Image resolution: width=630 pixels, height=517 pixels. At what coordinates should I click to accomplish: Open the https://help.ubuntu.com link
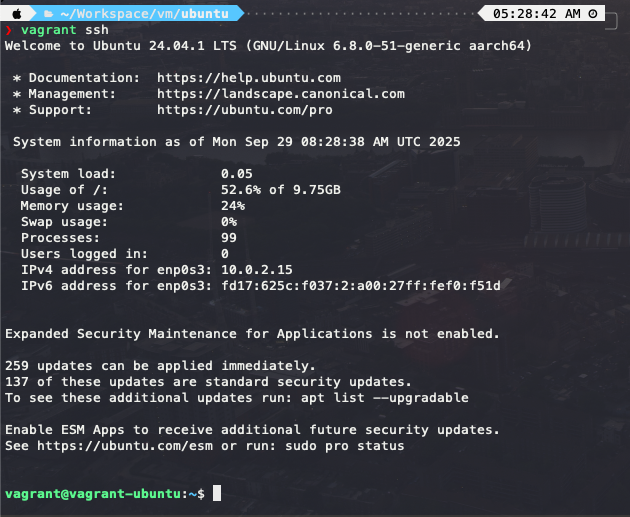coord(249,78)
